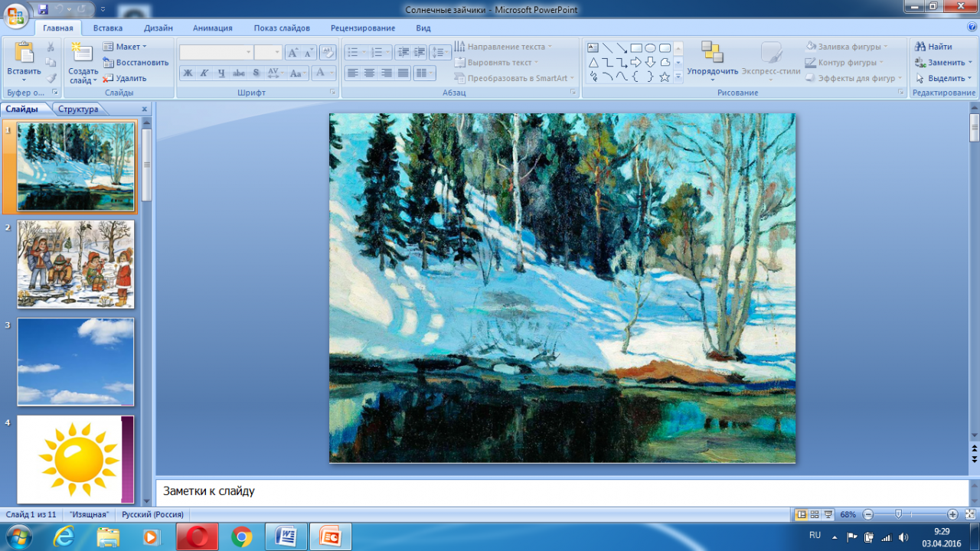Click zoom out minus button

coord(868,514)
